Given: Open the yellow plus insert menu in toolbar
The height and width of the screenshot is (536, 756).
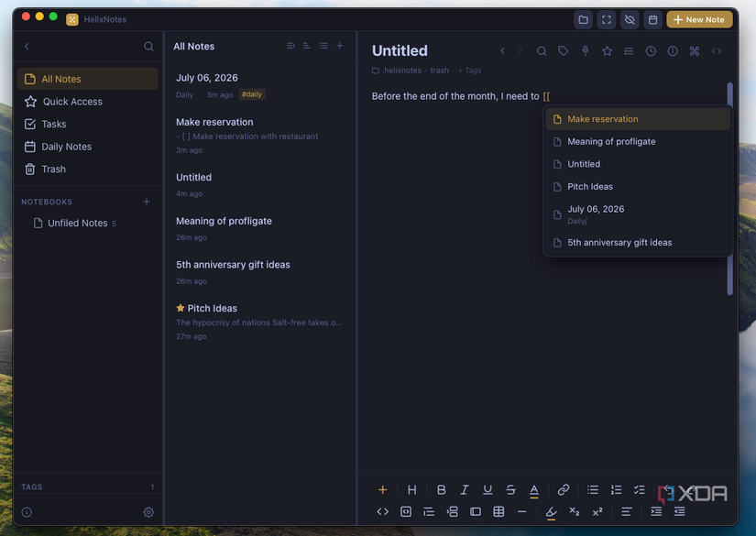Looking at the screenshot, I should (x=382, y=489).
